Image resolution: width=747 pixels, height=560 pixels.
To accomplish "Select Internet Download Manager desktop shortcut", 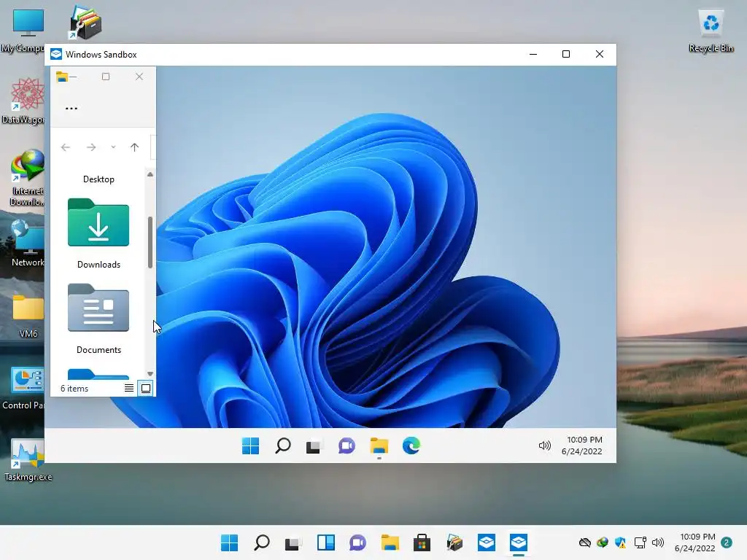I will click(27, 178).
